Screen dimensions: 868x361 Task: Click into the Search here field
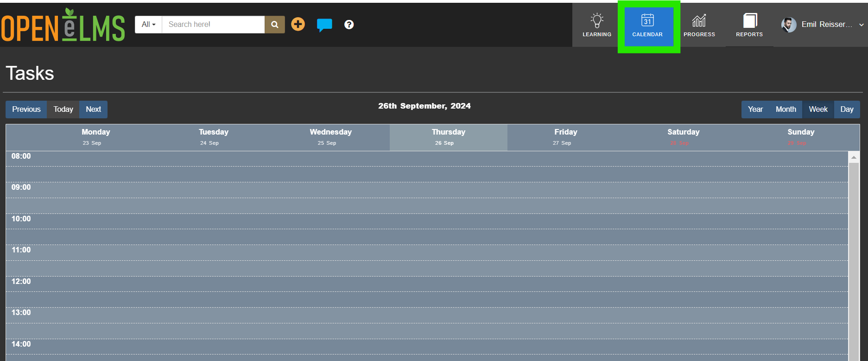tap(213, 25)
